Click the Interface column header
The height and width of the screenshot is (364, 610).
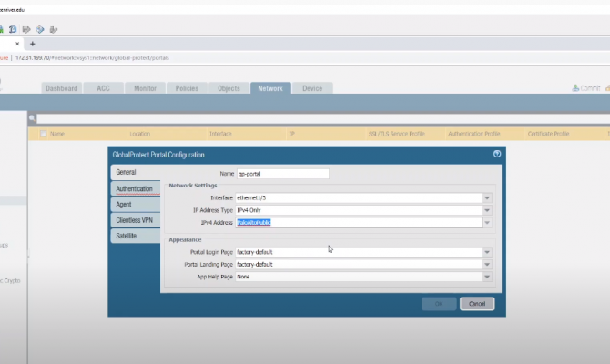220,134
